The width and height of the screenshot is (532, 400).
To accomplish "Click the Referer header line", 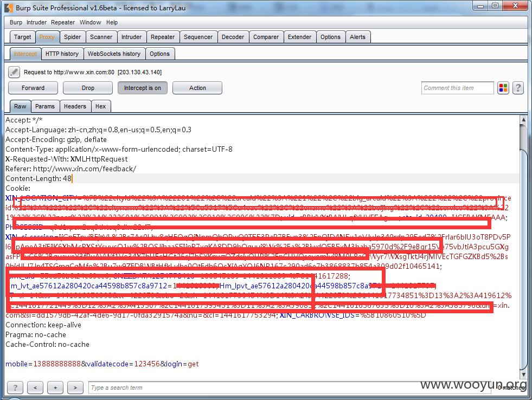I will (x=70, y=169).
